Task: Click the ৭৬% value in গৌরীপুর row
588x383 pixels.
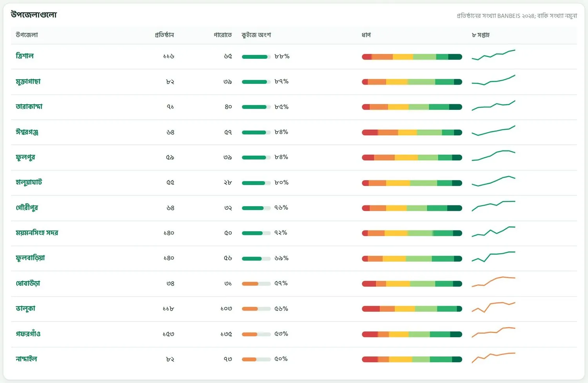Action: (281, 208)
